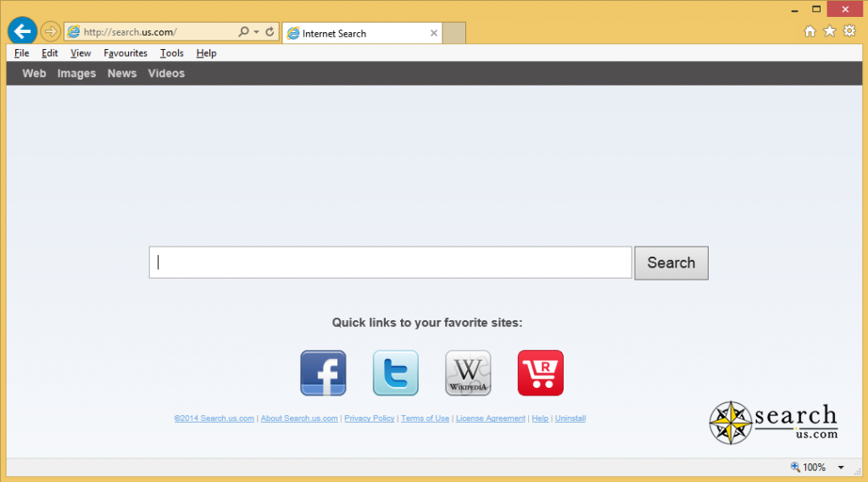Click the Internet Explorer page icon in address bar
This screenshot has width=868, height=482.
(x=74, y=32)
